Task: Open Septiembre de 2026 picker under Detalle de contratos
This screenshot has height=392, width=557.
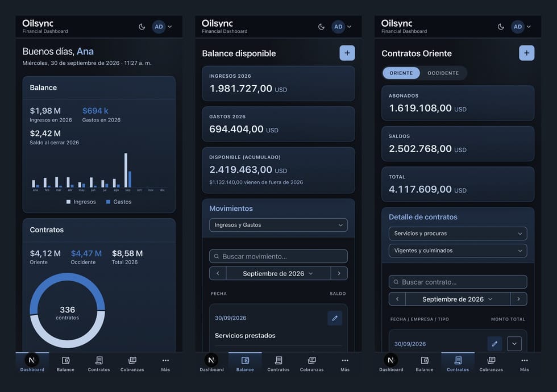Action: pos(458,299)
